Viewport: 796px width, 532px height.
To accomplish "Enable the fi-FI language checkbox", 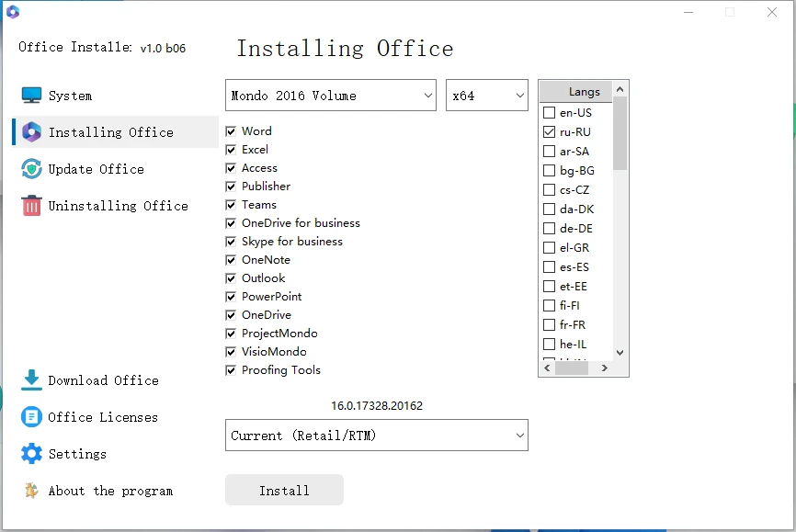I will point(550,306).
